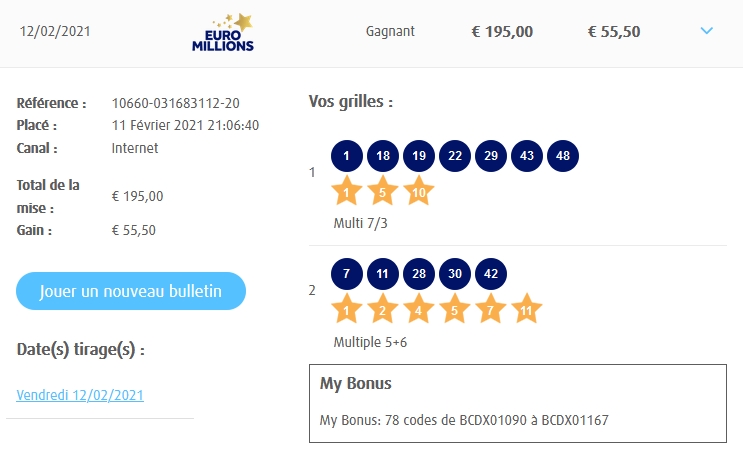Click number ball 28 in grid 2
The height and width of the screenshot is (451, 743).
[x=418, y=274]
